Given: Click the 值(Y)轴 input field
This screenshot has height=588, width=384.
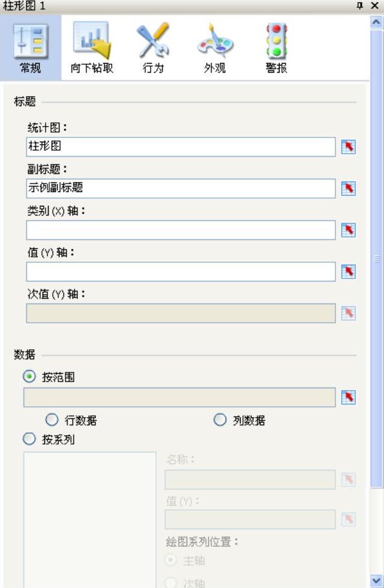Looking at the screenshot, I should tap(181, 272).
